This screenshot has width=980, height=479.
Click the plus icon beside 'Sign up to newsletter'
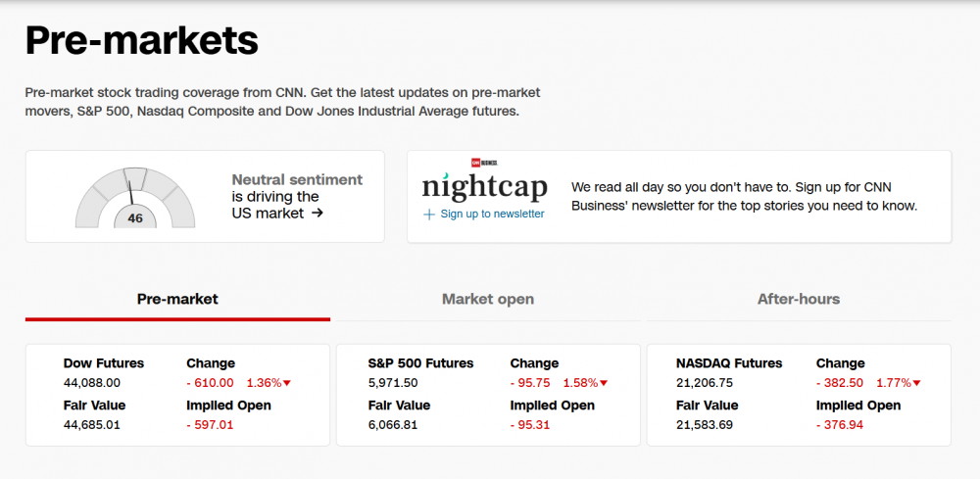(428, 214)
